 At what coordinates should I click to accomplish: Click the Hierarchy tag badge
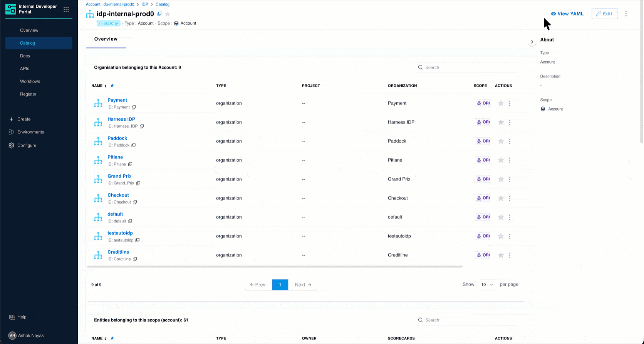[x=109, y=23]
